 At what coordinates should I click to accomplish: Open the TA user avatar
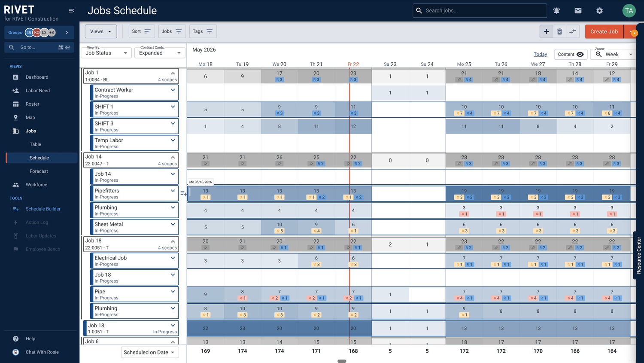pos(629,11)
